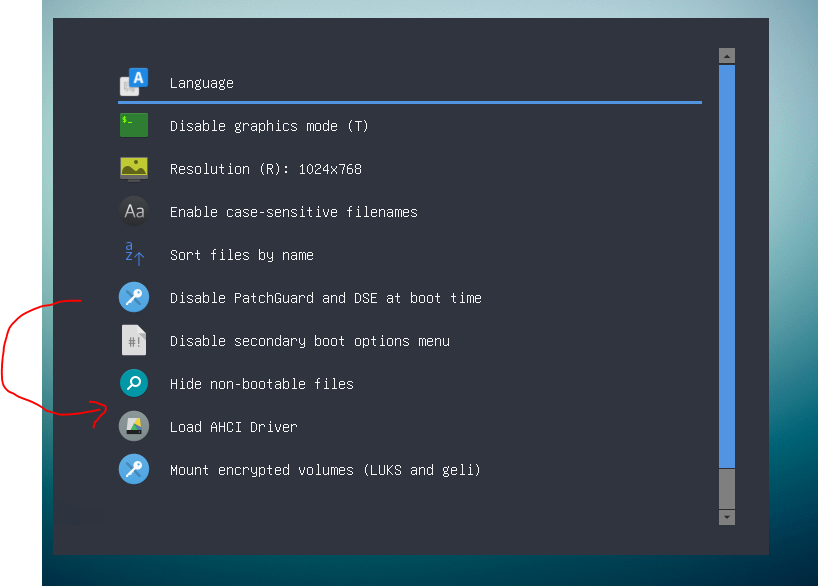Image resolution: width=818 pixels, height=586 pixels.
Task: Select the green terminal icon for graphics mode
Action: coord(134,125)
